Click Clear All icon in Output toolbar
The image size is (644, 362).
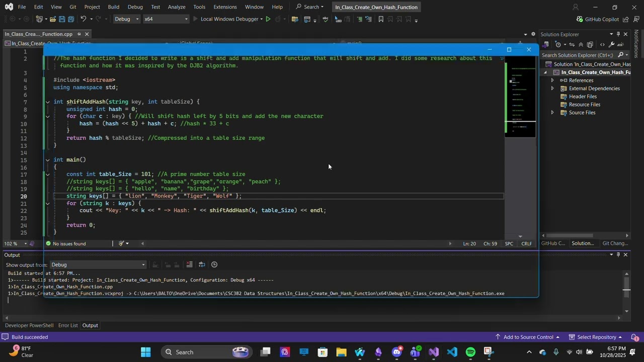[190, 264]
